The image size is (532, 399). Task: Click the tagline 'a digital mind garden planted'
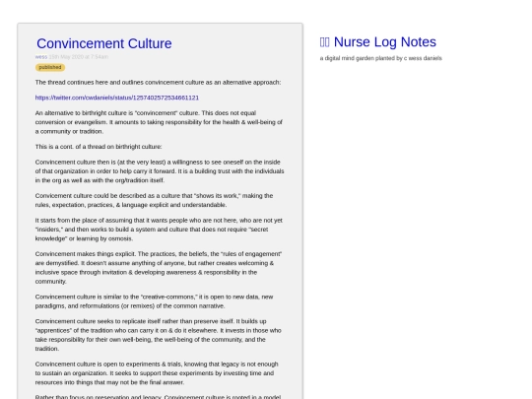point(380,58)
